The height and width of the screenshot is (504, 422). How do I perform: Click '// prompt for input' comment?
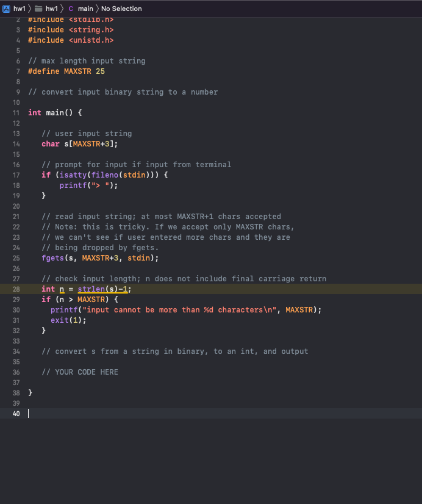(x=136, y=165)
